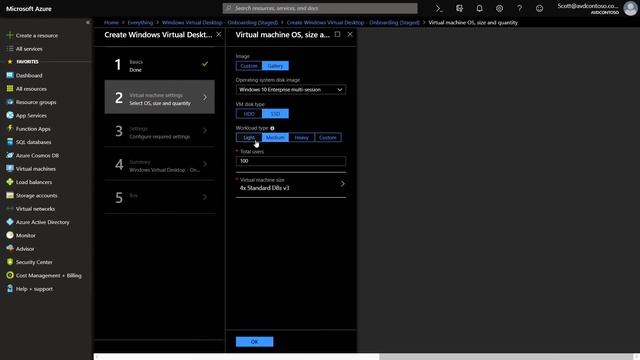
Task: Click the Microsoft Azure logo text
Action: [x=29, y=9]
